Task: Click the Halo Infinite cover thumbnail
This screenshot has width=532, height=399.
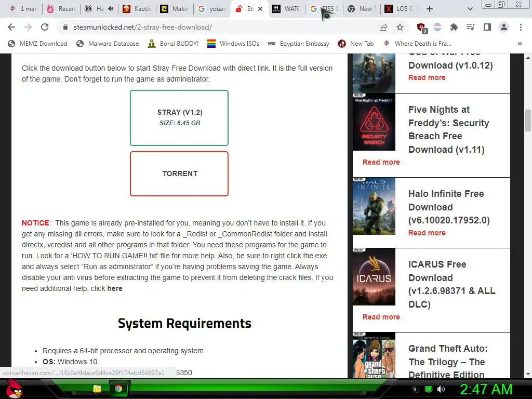Action: point(374,206)
